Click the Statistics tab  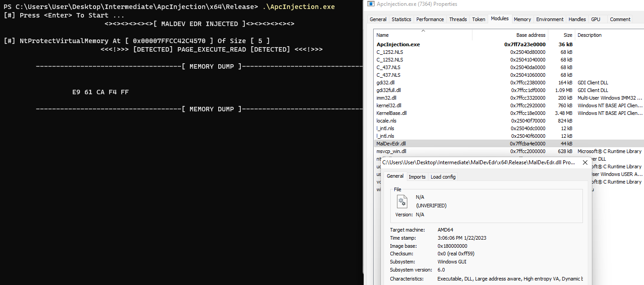401,19
